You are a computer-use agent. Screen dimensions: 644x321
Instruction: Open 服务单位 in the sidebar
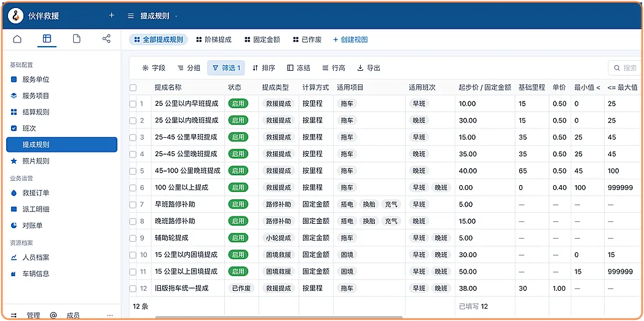point(61,80)
